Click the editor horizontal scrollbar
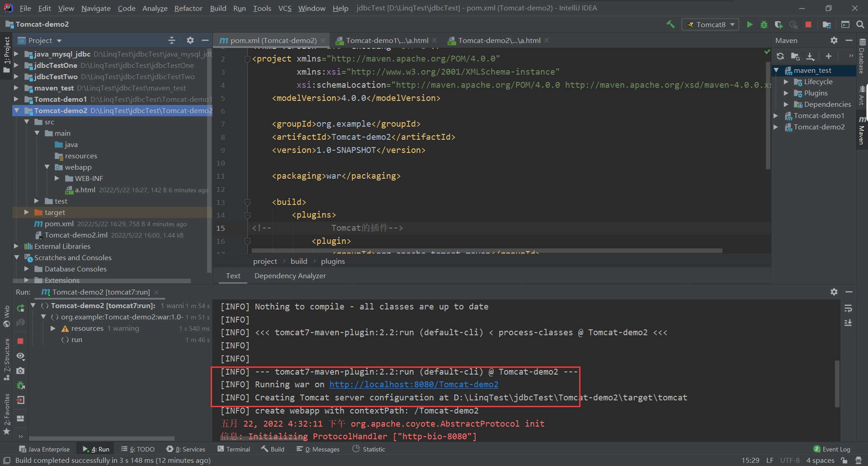This screenshot has height=466, width=868. pyautogui.click(x=487, y=250)
